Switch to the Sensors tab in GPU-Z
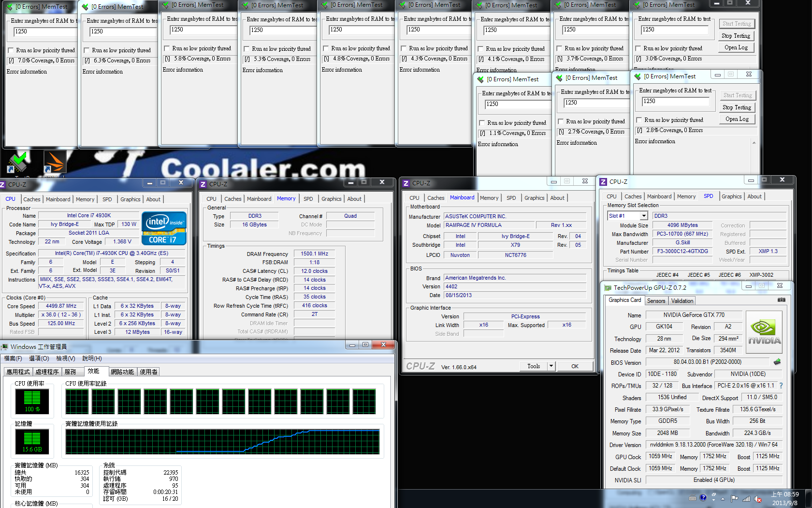Screen dimensions: 812x508 (x=656, y=301)
